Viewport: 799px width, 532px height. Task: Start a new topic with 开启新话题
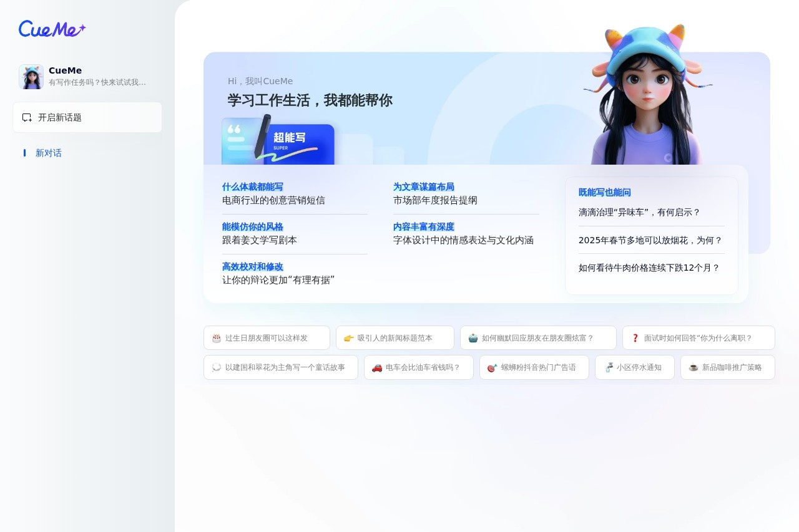pyautogui.click(x=87, y=117)
